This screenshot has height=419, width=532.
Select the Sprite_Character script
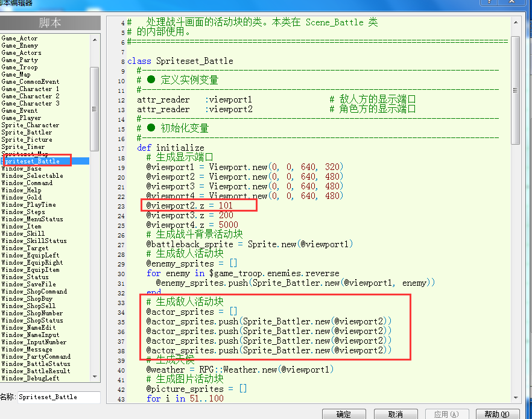(30, 125)
